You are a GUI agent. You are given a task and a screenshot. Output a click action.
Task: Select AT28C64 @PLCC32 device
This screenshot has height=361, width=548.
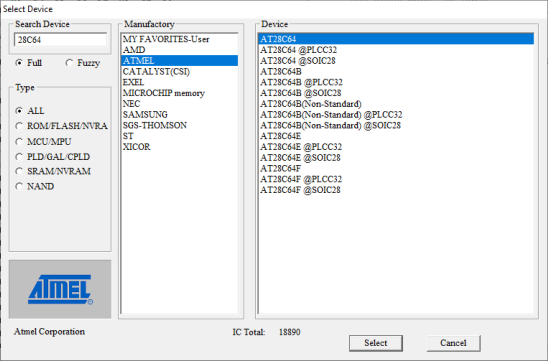click(x=396, y=50)
